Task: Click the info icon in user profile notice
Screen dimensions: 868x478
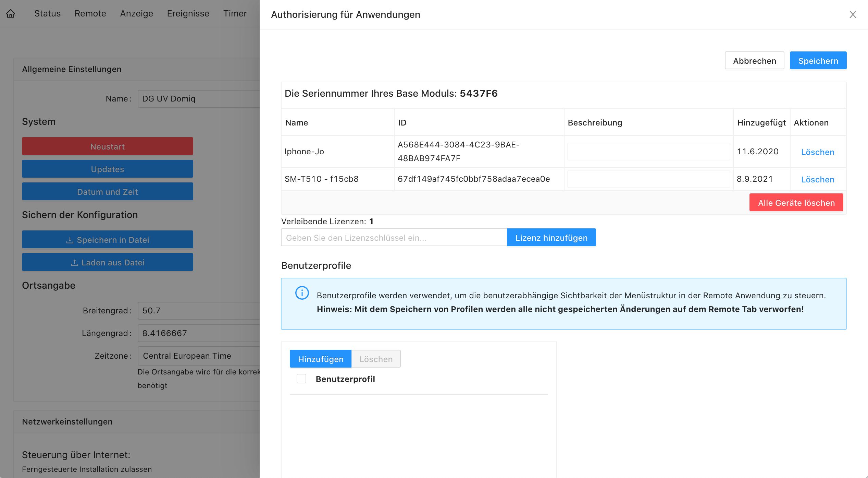Action: tap(302, 293)
